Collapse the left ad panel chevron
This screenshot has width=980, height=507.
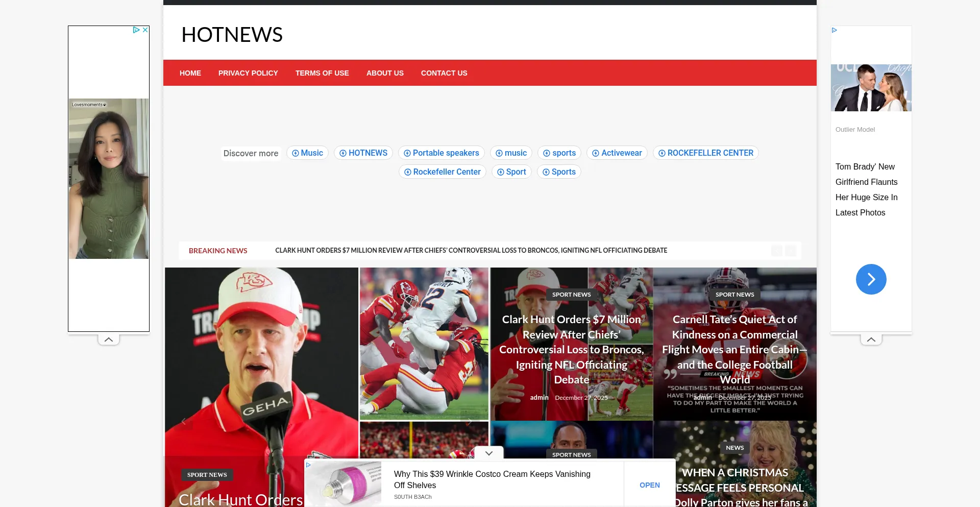(109, 340)
